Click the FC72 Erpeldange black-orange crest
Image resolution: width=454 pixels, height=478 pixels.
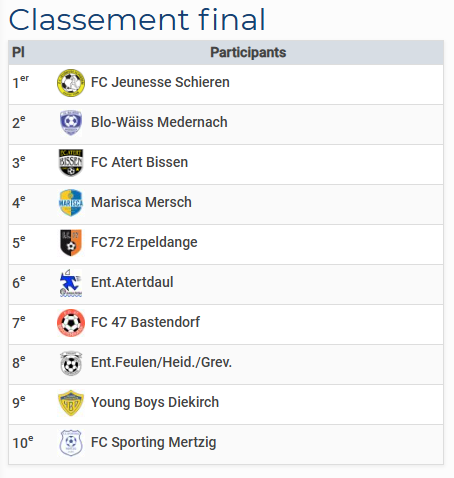[x=71, y=243]
